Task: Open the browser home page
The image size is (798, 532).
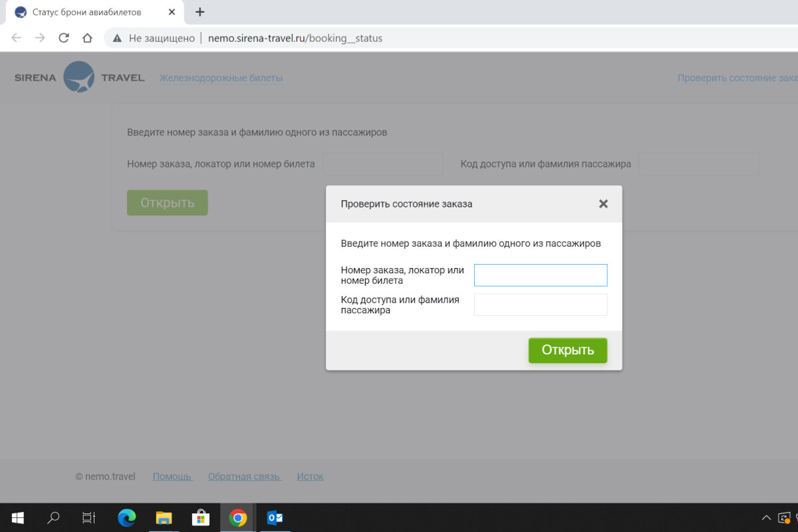Action: click(x=87, y=38)
